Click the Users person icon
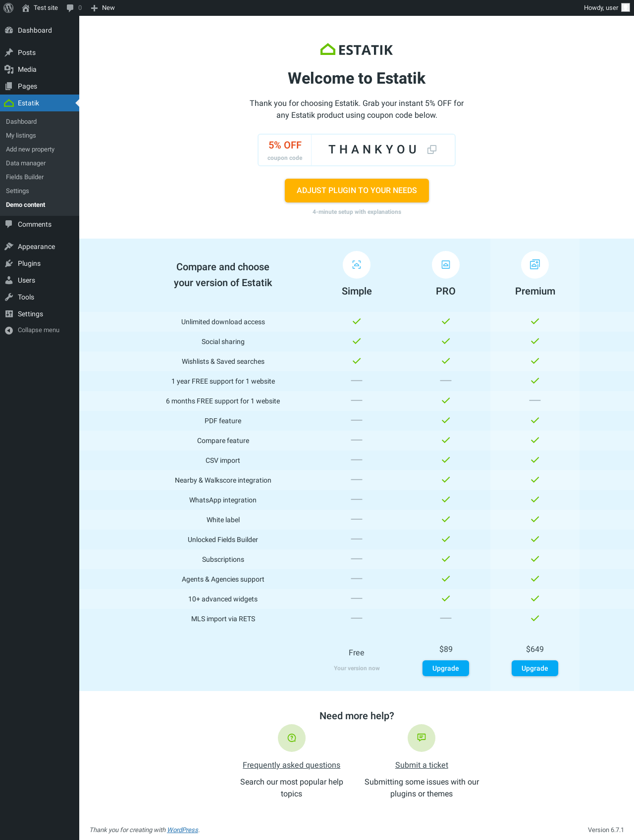The height and width of the screenshot is (840, 634). point(9,280)
